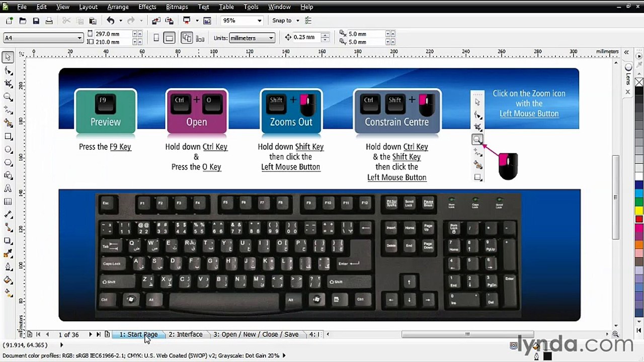Toggle apply layout to current page only
Image resolution: width=644 pixels, height=362 pixels.
coord(200,38)
